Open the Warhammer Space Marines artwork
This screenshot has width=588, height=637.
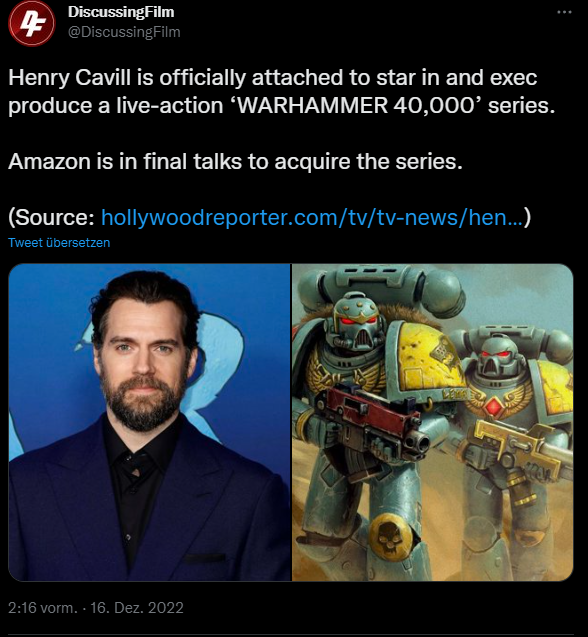tap(433, 422)
